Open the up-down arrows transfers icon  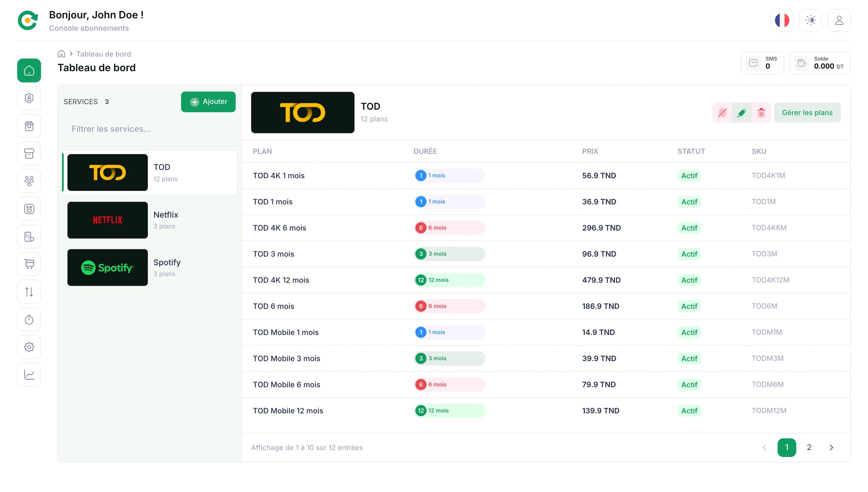29,292
